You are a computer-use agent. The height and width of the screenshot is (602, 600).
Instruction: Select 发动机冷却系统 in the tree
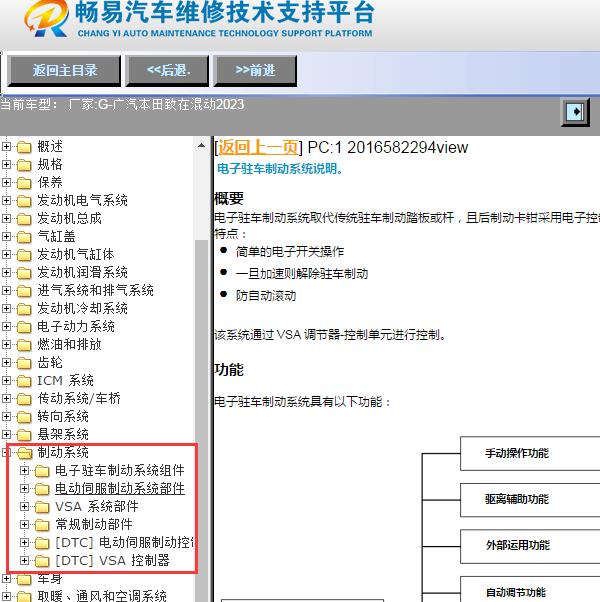click(x=82, y=309)
